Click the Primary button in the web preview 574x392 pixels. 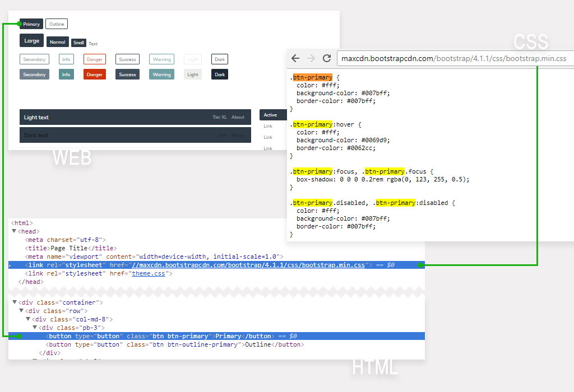click(x=31, y=24)
